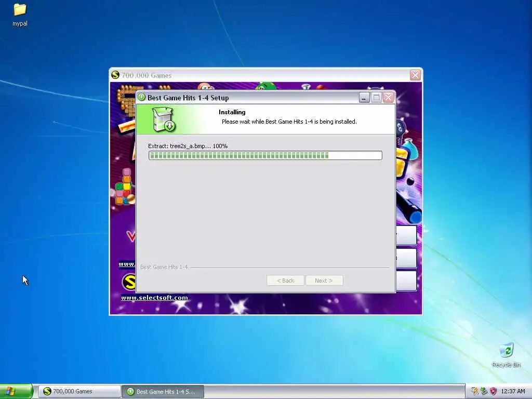Click the 700,000 Games title bar icon
The height and width of the screenshot is (399, 532).
(x=115, y=75)
